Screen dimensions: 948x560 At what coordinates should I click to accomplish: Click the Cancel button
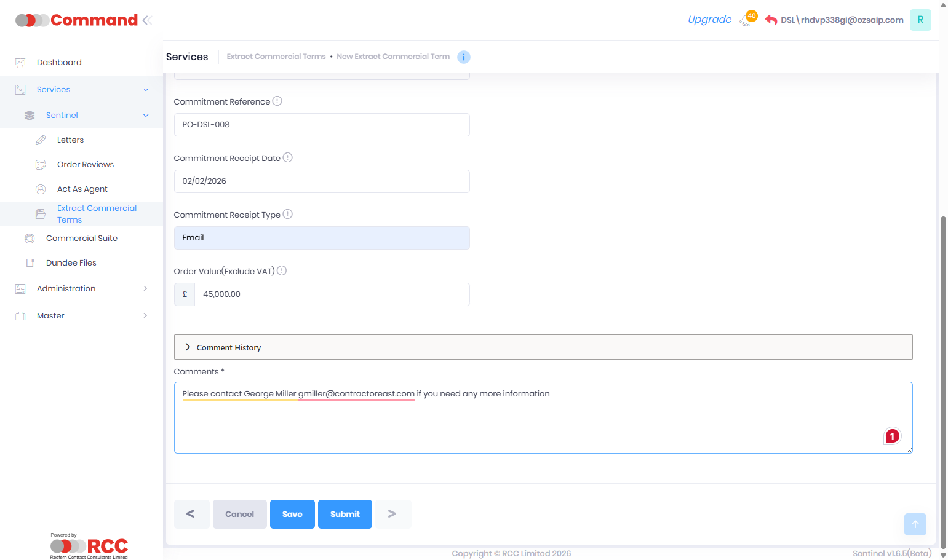coord(240,514)
